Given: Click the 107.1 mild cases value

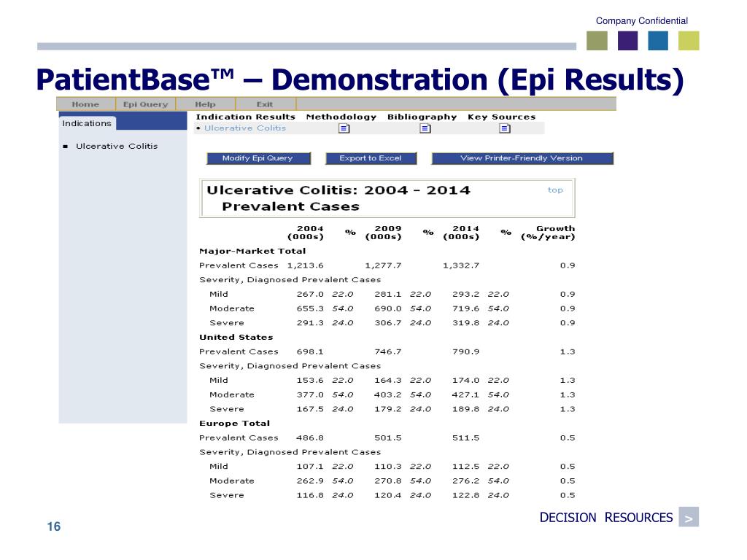Looking at the screenshot, I should pos(310,467).
